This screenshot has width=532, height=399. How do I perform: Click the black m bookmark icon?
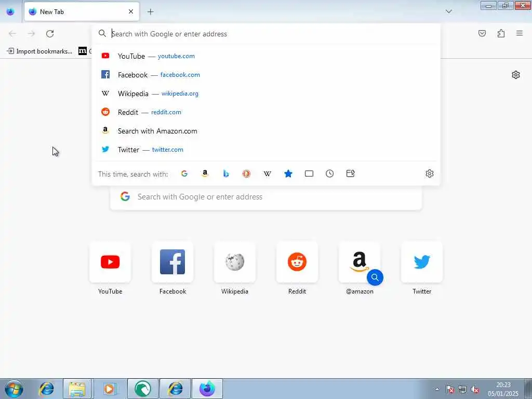pyautogui.click(x=83, y=51)
